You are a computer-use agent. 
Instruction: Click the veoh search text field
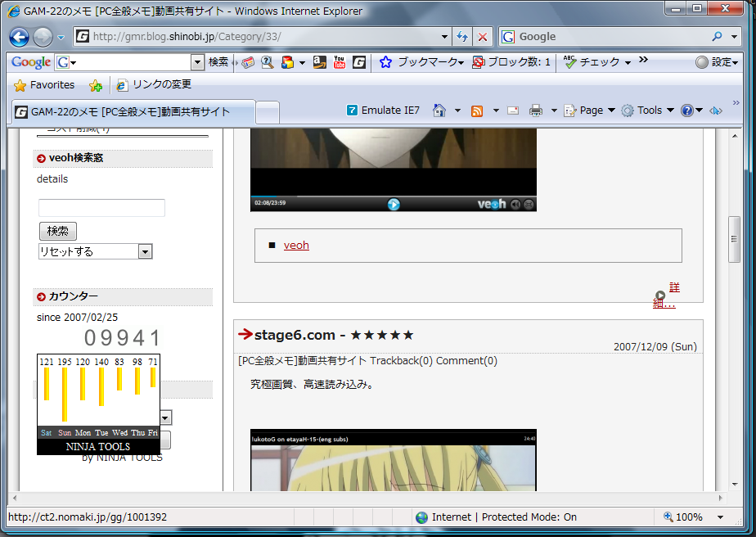point(101,208)
